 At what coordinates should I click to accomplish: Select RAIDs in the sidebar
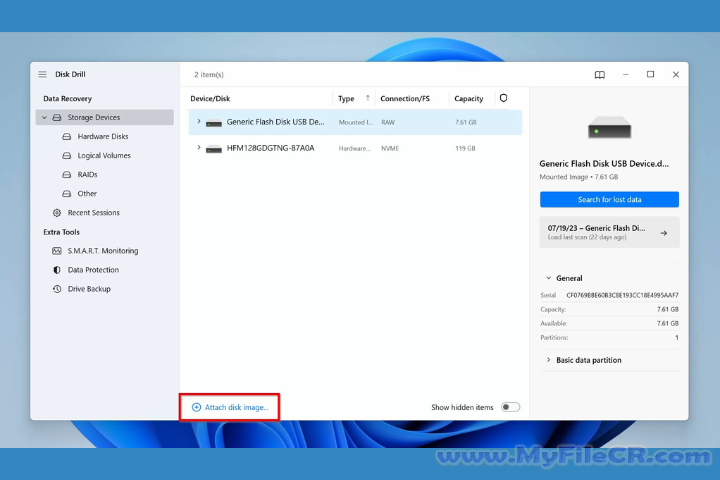[x=87, y=175]
